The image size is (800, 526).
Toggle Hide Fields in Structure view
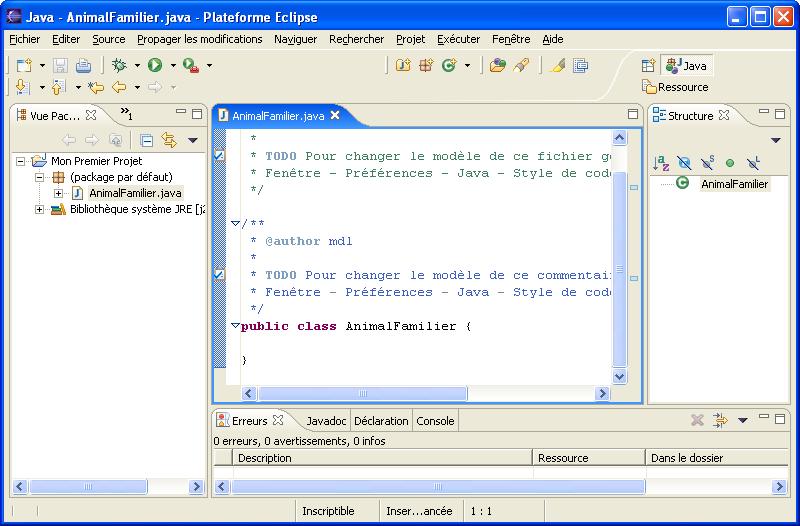(684, 162)
